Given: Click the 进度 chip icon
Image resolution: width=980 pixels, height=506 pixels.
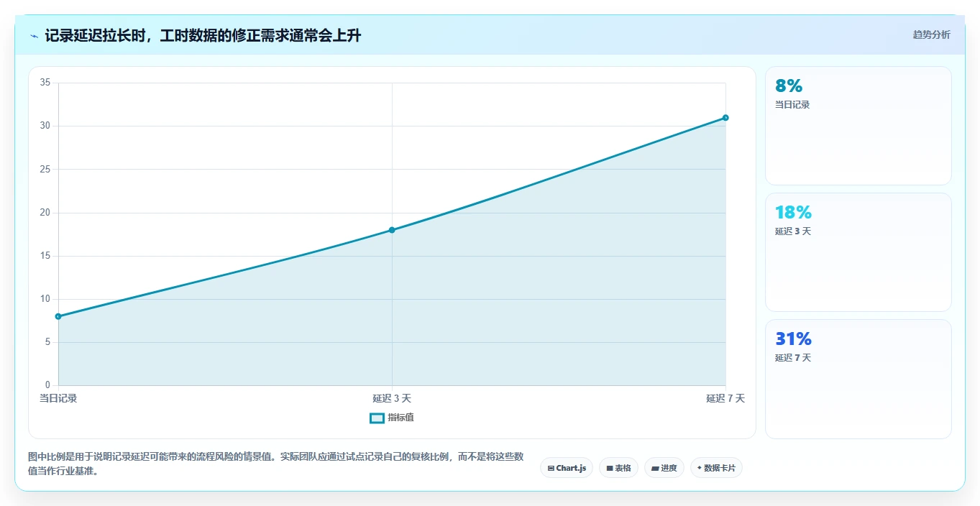Looking at the screenshot, I should click(x=655, y=469).
